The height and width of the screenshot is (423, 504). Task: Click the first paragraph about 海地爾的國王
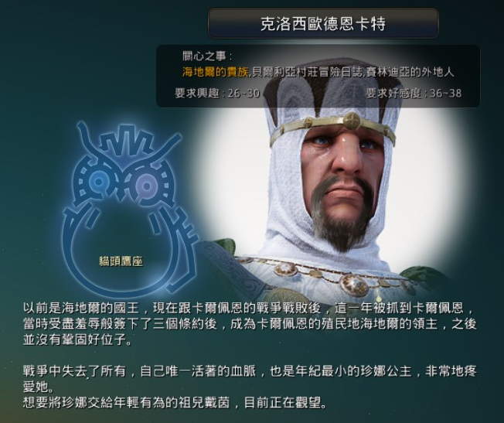pos(250,324)
